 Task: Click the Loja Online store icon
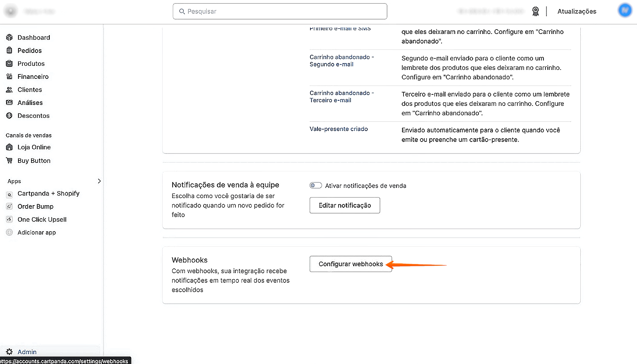click(9, 147)
